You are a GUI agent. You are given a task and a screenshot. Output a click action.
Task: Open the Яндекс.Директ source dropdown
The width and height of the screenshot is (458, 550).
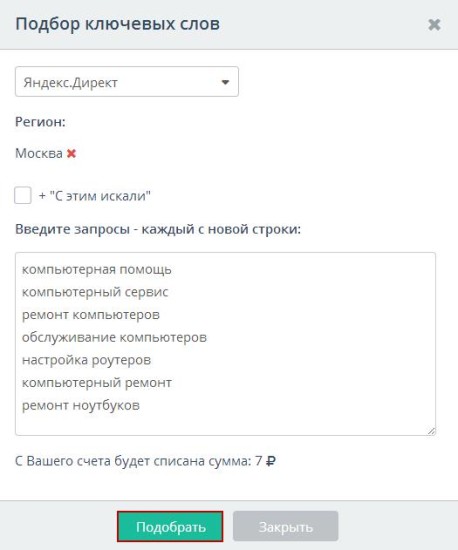(127, 82)
